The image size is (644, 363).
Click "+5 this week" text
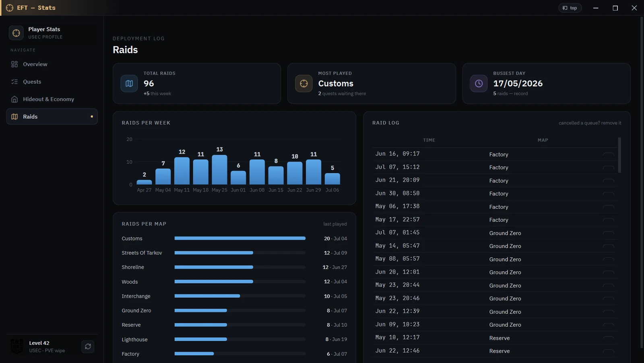(x=157, y=93)
